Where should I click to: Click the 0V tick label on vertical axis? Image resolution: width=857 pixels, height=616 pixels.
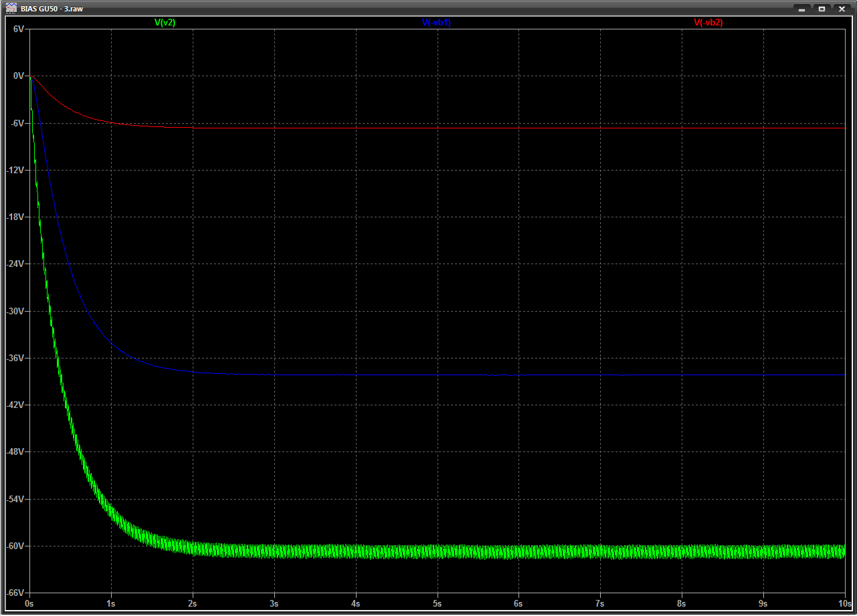click(19, 76)
